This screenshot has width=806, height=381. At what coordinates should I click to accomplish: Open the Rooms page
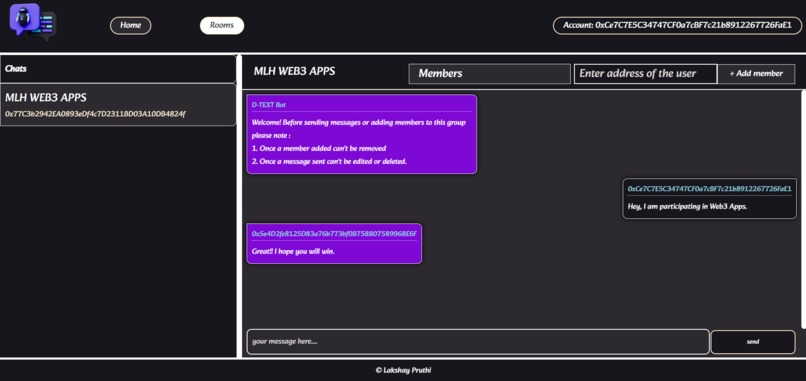point(222,25)
